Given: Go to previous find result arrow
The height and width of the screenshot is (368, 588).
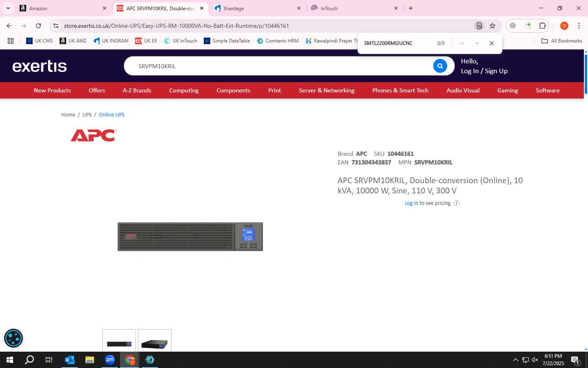Looking at the screenshot, I should pos(462,43).
